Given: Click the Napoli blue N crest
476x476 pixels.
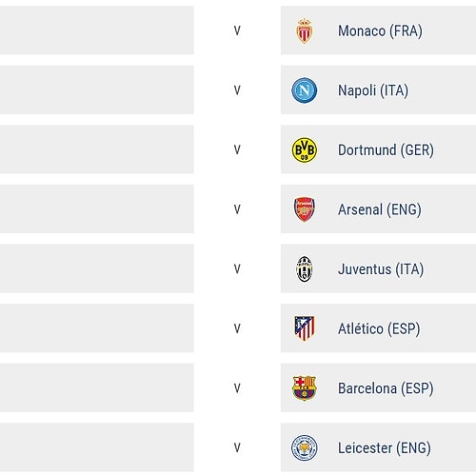Looking at the screenshot, I should click(x=305, y=90).
